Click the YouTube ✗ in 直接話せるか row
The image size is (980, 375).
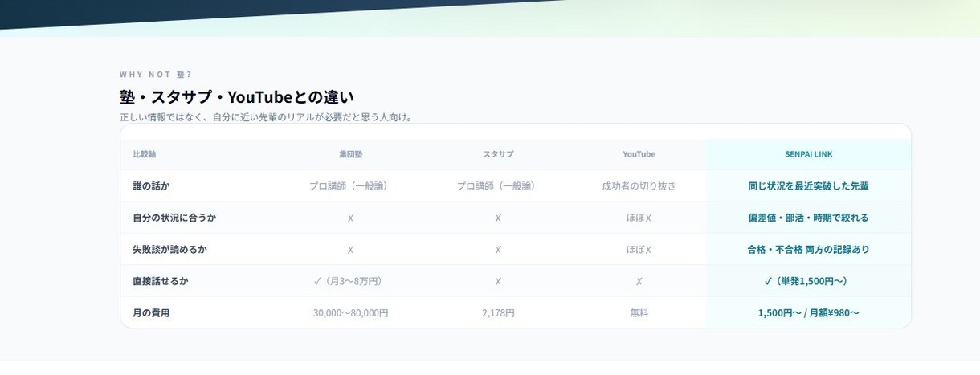click(639, 281)
